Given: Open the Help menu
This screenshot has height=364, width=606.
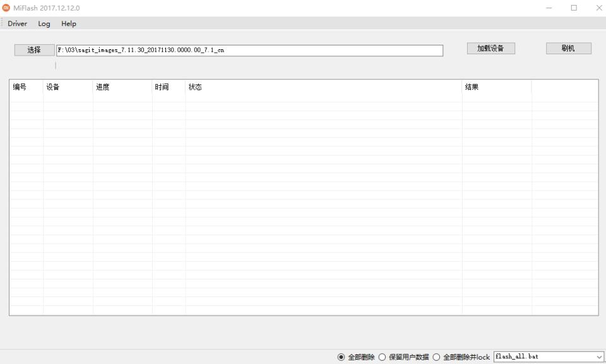Looking at the screenshot, I should point(68,23).
